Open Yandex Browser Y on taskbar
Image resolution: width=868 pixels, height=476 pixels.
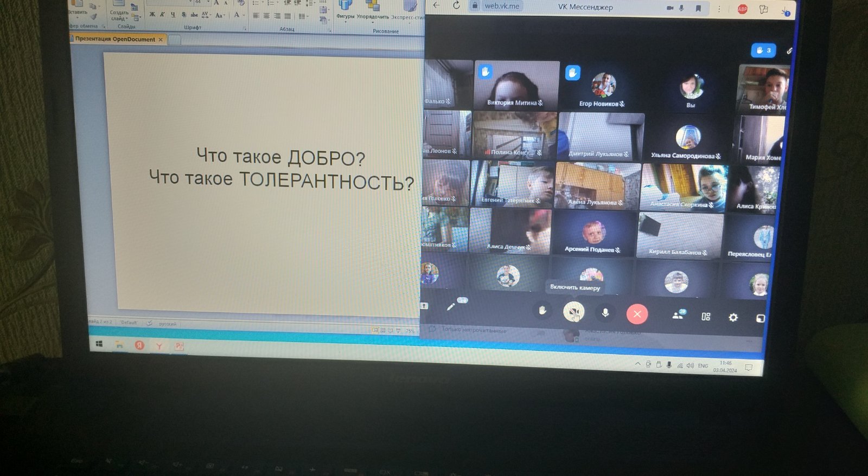pos(159,345)
